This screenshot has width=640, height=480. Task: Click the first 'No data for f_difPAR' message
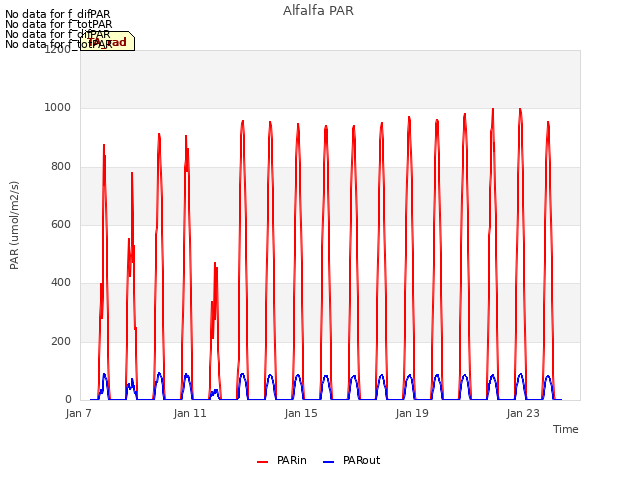coord(58,14)
